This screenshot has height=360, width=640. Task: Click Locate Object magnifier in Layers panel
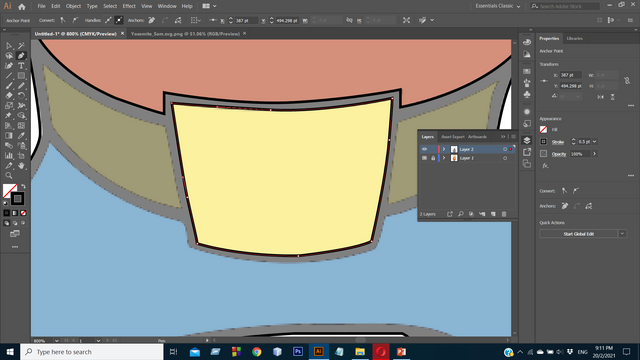[460, 214]
